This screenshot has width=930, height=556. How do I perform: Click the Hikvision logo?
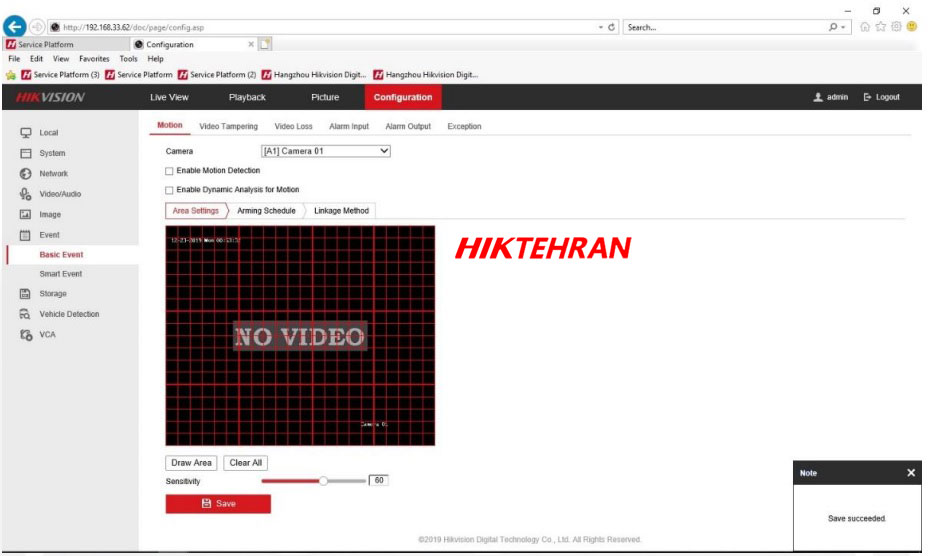[x=50, y=97]
